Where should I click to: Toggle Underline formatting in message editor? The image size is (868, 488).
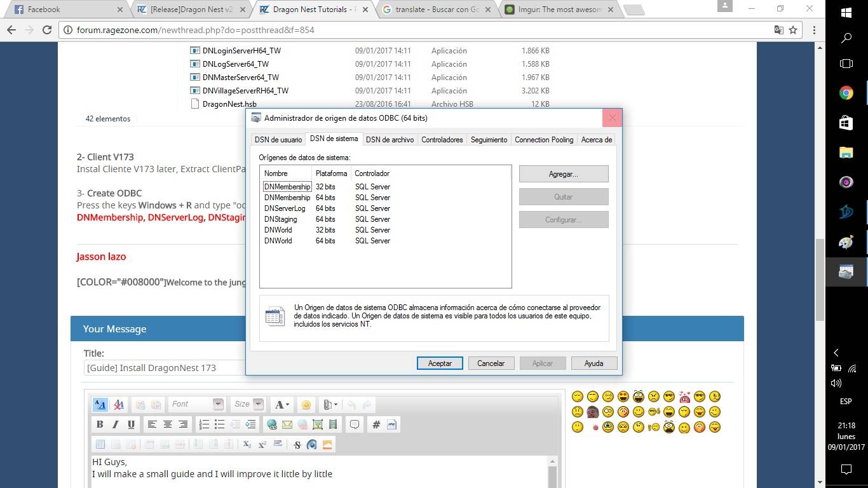tap(131, 424)
